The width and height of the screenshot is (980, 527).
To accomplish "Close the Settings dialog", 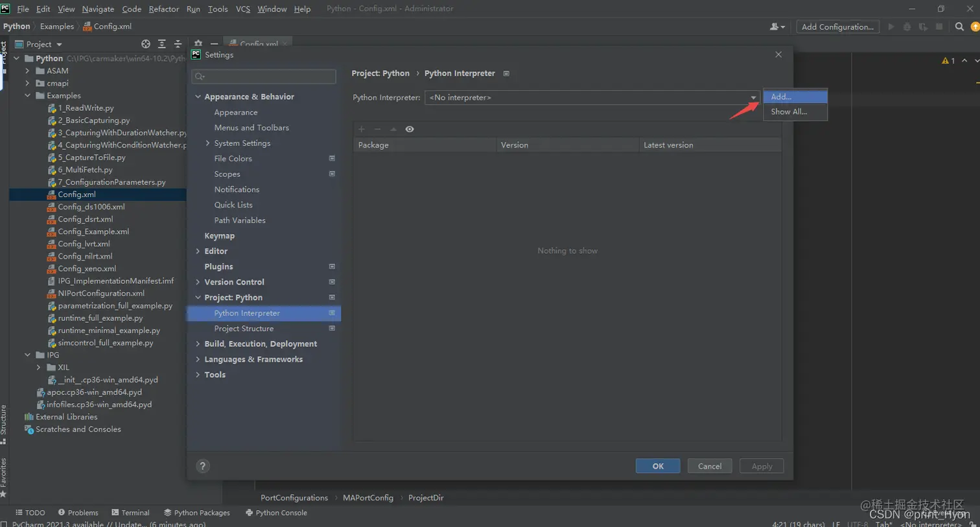I will 778,54.
